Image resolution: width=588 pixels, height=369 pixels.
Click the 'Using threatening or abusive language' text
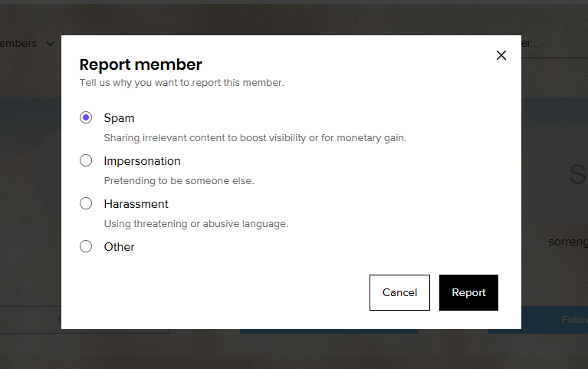click(x=196, y=224)
